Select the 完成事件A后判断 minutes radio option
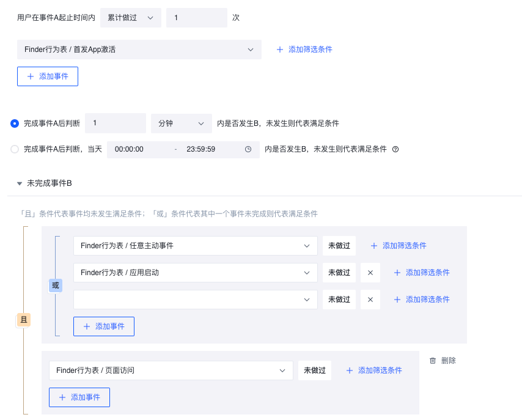 point(15,123)
